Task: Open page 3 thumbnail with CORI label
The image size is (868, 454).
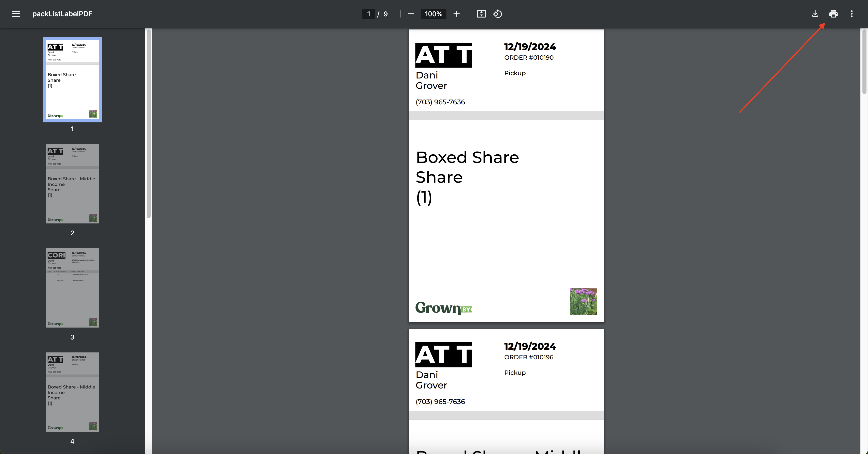Action: [x=72, y=288]
